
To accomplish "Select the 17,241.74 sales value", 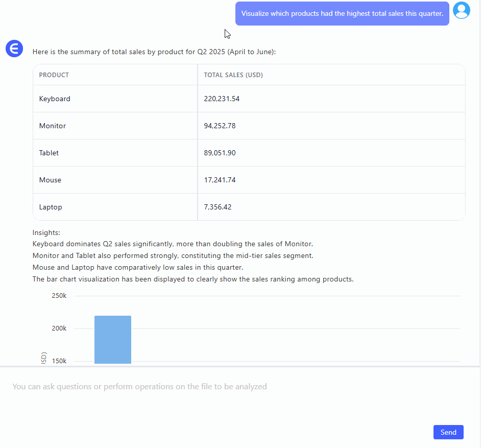I will (x=220, y=180).
